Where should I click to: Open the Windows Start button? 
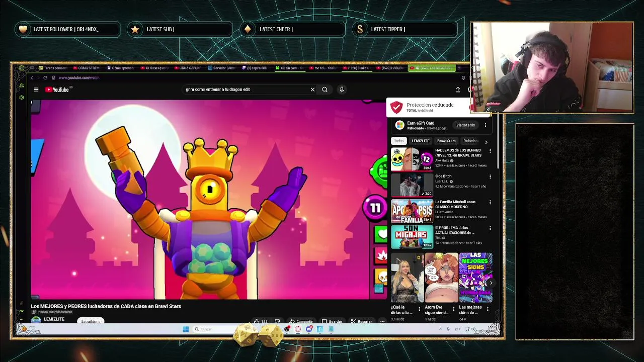186,329
